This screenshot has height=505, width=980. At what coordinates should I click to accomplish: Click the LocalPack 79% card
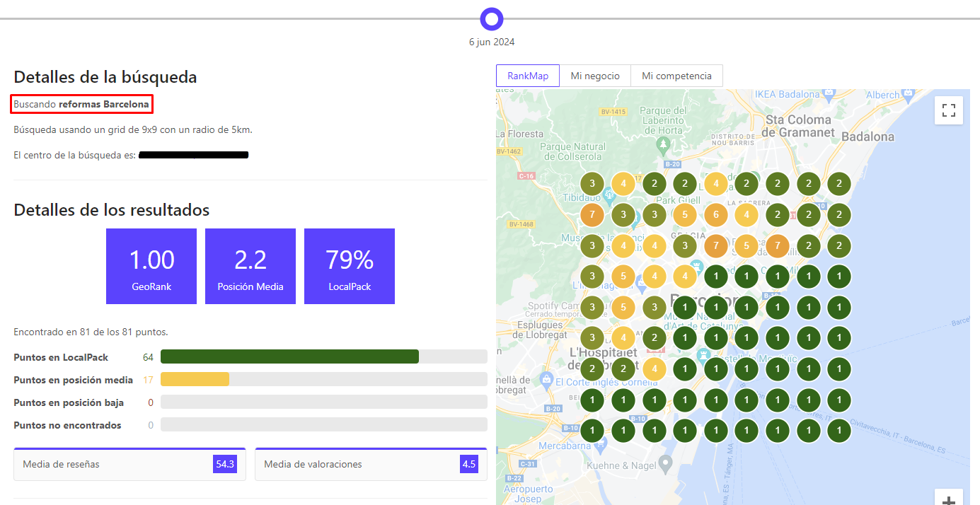[350, 266]
